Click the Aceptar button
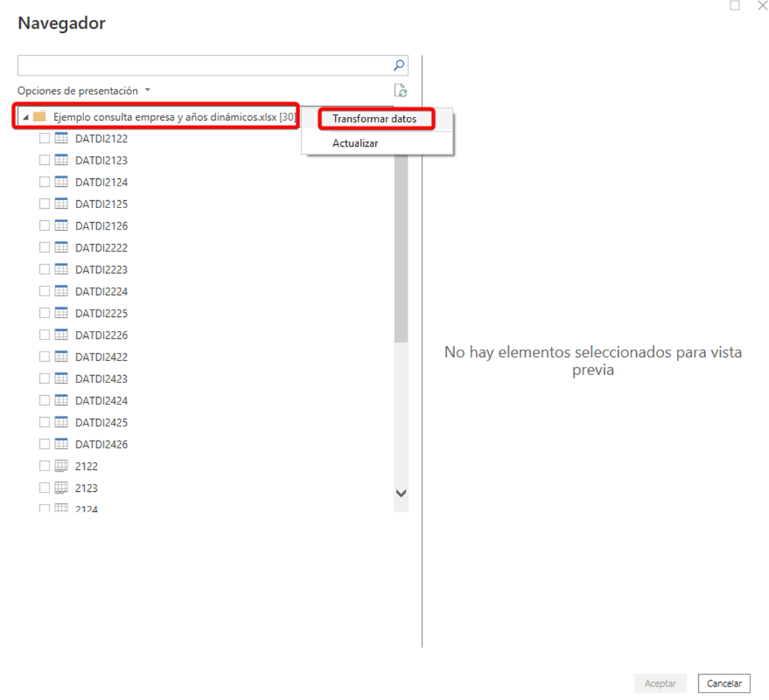 tap(660, 683)
